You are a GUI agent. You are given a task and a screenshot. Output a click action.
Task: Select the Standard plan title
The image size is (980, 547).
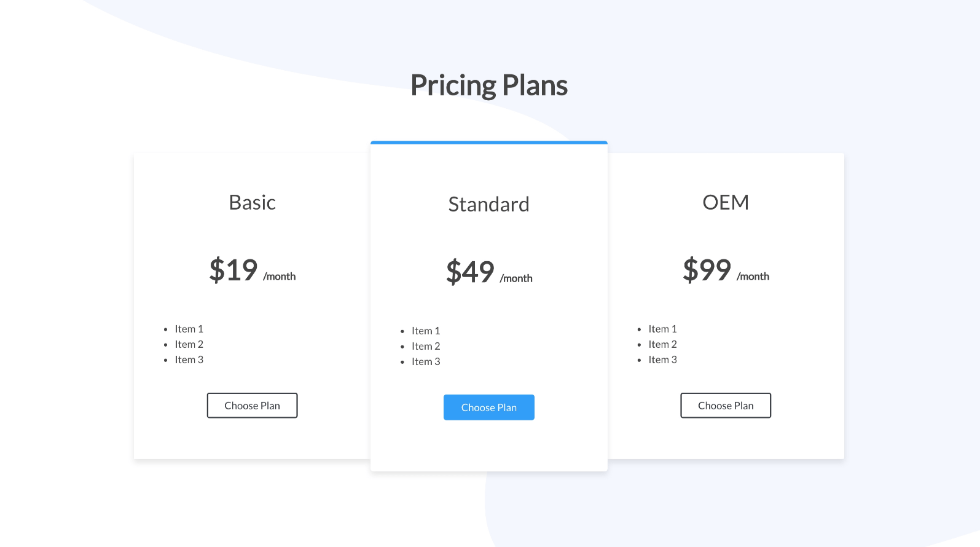tap(488, 203)
